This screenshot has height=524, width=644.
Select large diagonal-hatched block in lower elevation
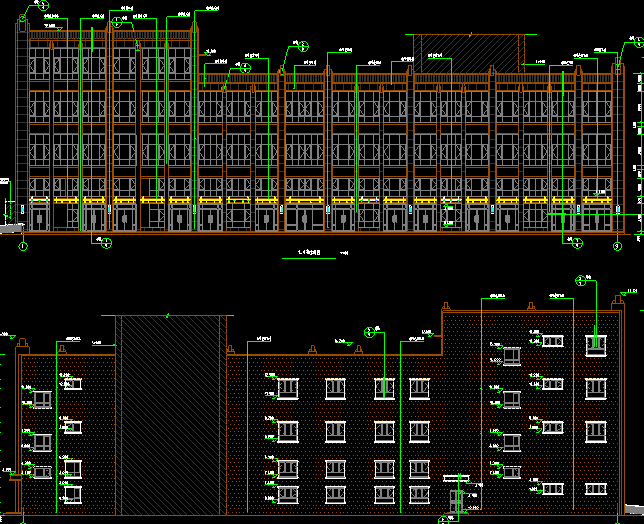tap(171, 415)
